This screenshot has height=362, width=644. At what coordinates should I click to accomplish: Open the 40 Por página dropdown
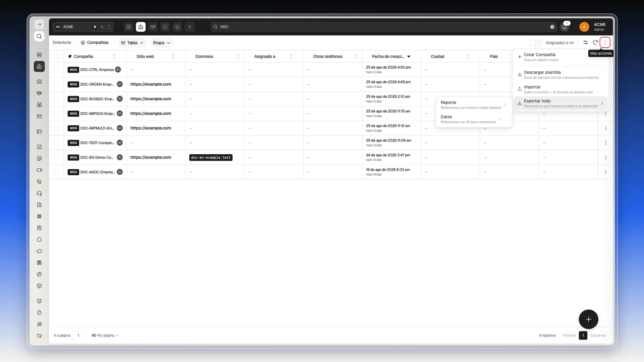coord(105,335)
